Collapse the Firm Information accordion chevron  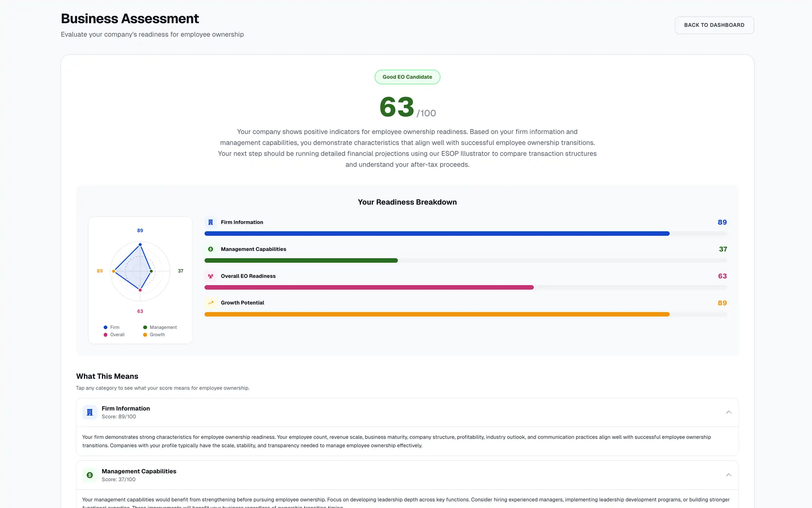(x=729, y=412)
